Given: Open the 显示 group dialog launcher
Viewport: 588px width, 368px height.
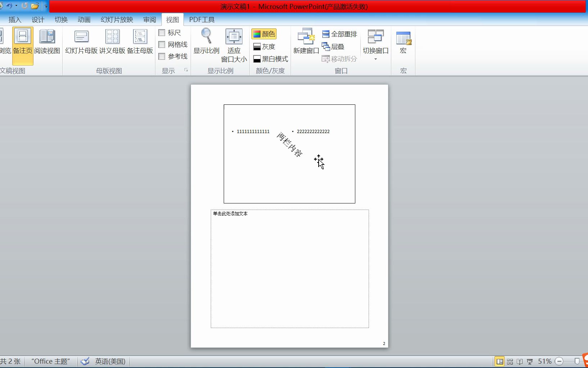Looking at the screenshot, I should tap(186, 70).
